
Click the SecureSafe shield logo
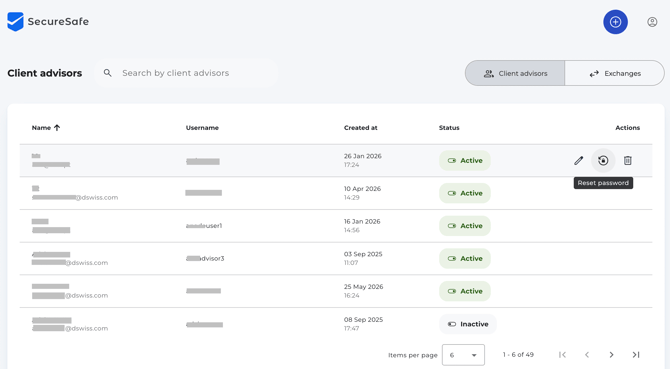(15, 21)
